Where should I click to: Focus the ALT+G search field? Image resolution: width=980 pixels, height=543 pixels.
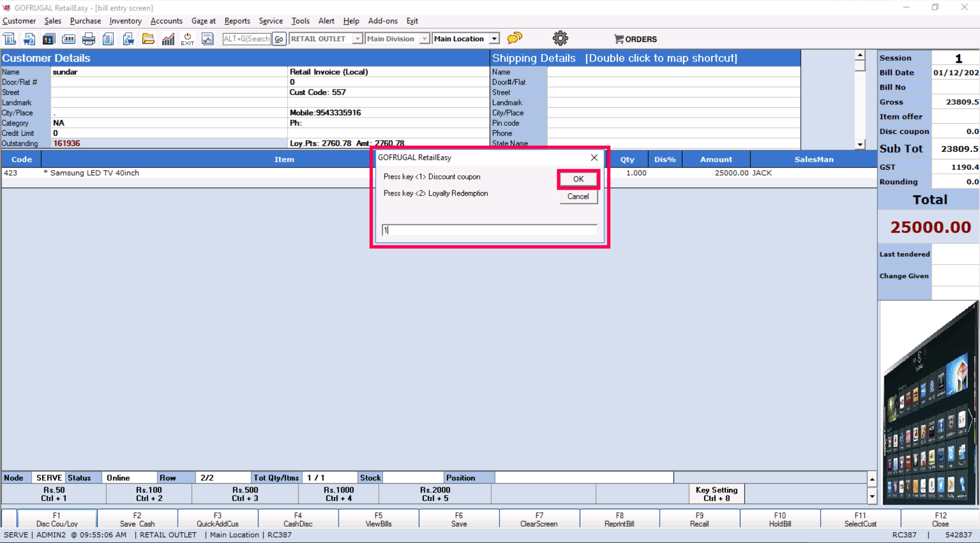pyautogui.click(x=247, y=39)
